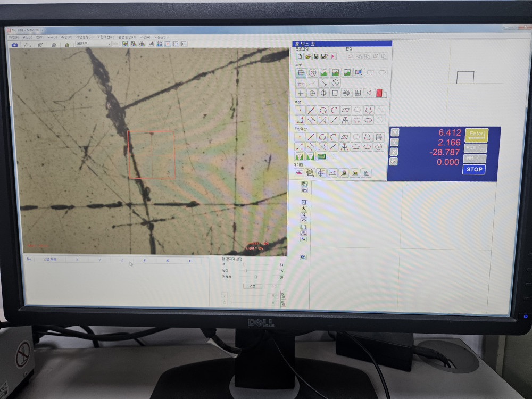Select the line measurement tool

[311, 110]
